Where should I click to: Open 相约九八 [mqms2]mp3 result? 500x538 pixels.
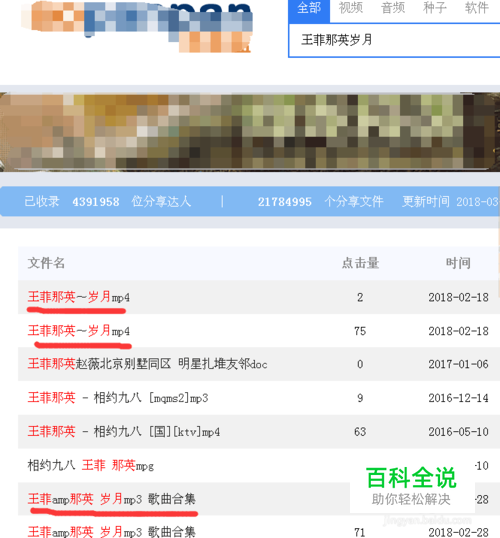(118, 398)
